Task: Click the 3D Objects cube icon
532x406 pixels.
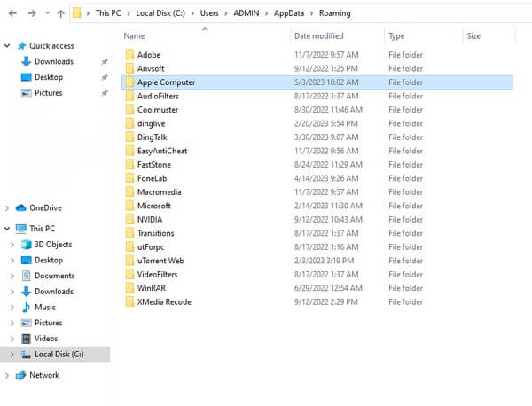Action: 26,245
